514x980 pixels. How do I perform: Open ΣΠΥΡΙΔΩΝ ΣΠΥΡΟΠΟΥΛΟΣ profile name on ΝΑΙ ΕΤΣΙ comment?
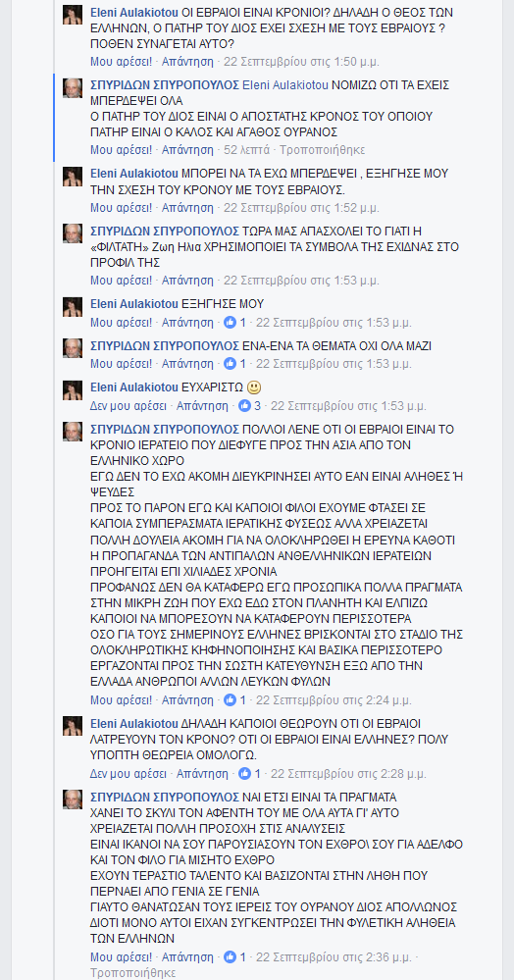(x=165, y=798)
